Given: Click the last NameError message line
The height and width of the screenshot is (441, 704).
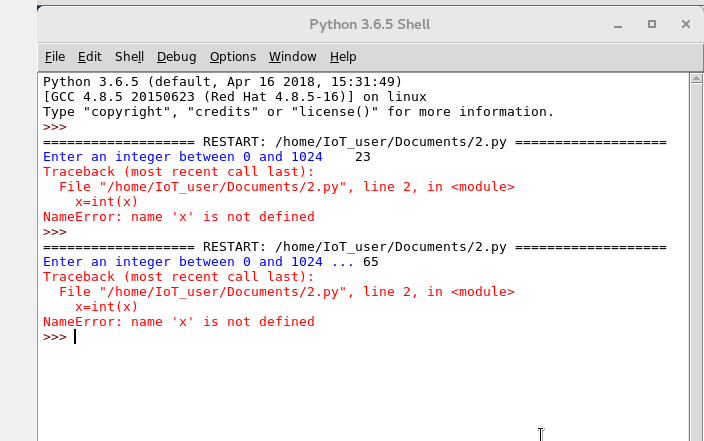Looking at the screenshot, I should (179, 322).
